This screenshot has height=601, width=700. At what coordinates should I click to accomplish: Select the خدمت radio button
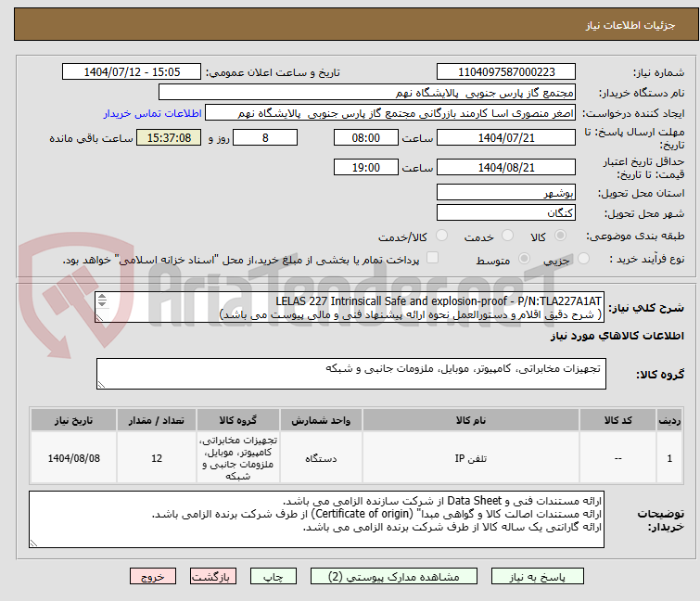pyautogui.click(x=507, y=236)
